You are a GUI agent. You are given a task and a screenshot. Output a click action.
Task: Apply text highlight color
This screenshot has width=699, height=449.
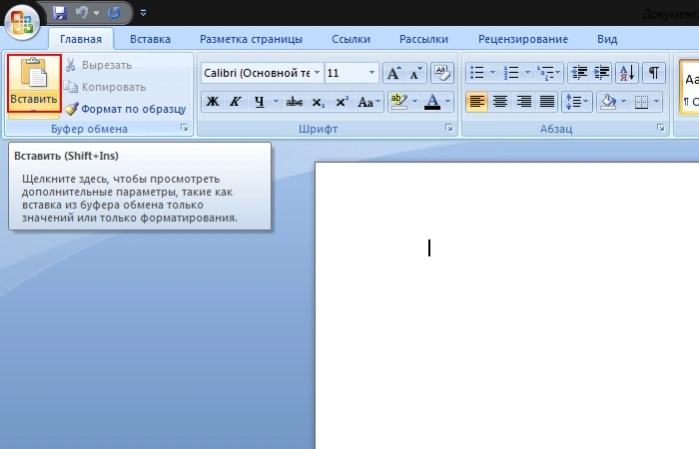click(x=399, y=102)
